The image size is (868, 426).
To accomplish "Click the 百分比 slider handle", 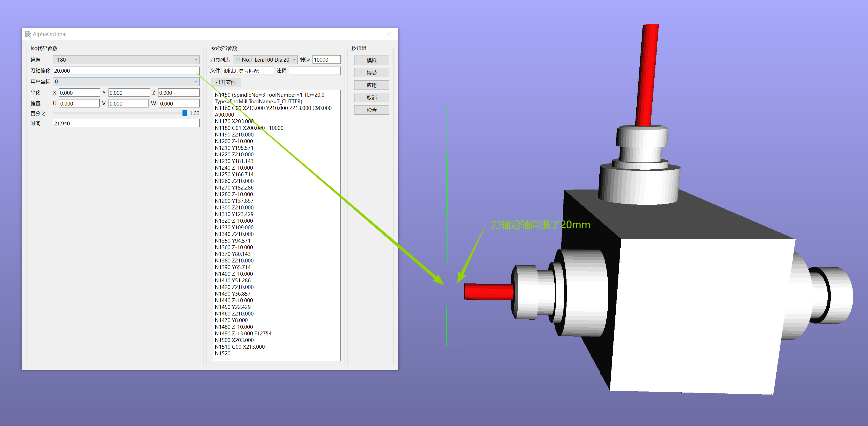I will 185,113.
